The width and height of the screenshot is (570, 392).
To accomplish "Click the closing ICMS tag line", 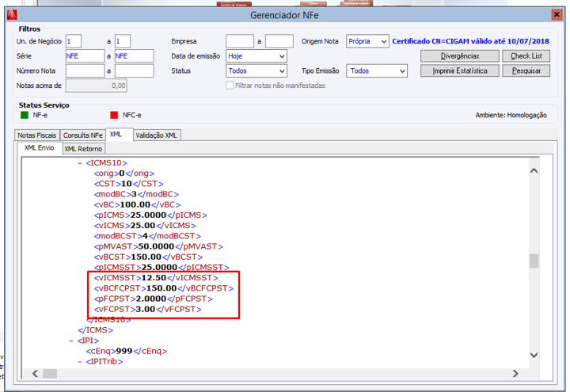I will pyautogui.click(x=96, y=330).
